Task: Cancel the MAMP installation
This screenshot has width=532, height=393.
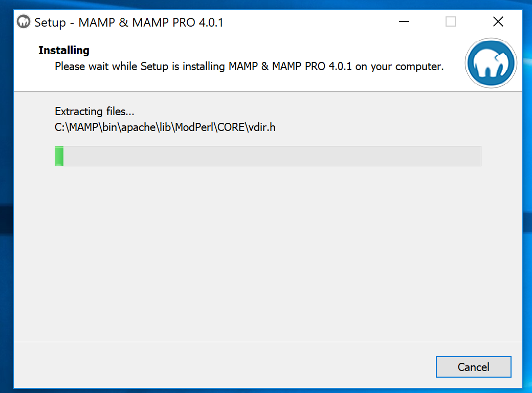Action: tap(473, 367)
